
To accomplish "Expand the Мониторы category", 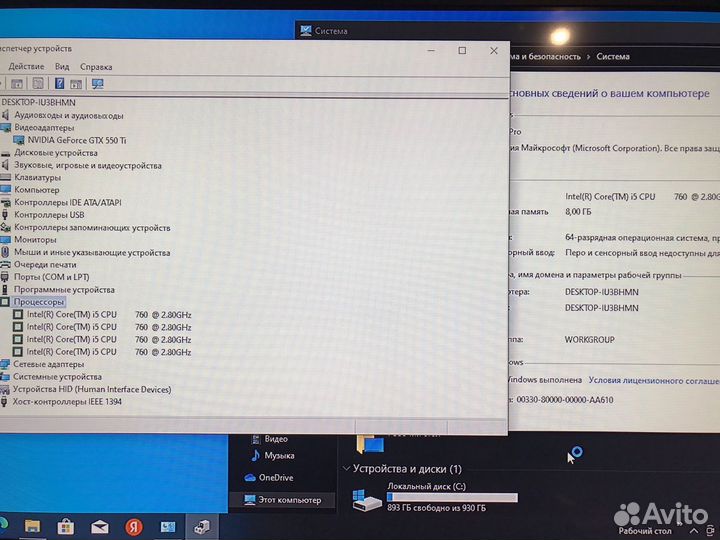I will click(35, 239).
